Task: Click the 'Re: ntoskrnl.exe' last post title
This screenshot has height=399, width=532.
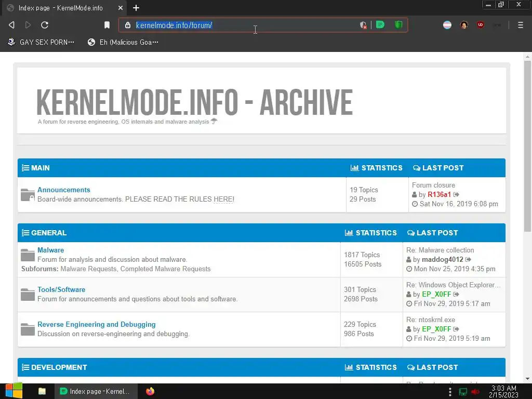Action: (431, 320)
